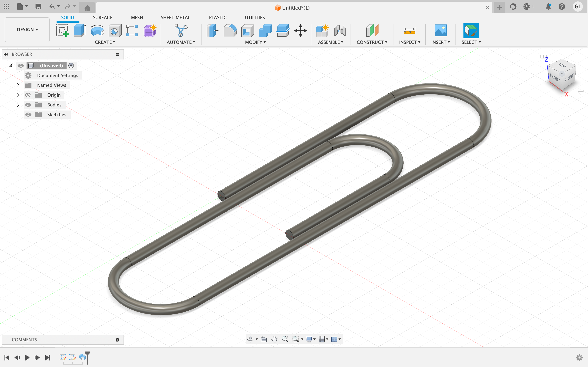Click the Move/Copy tool icon
Screen dimensions: 588x367
click(300, 31)
